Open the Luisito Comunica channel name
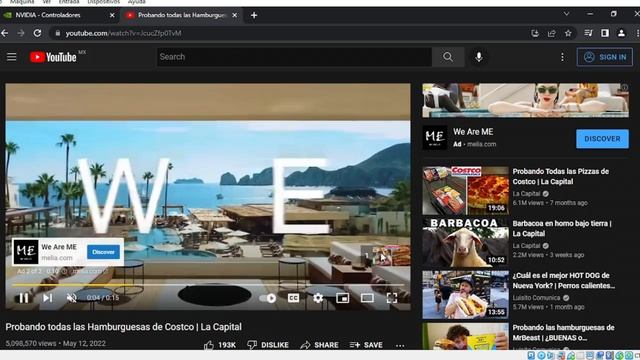This screenshot has width=640, height=360. tap(536, 298)
